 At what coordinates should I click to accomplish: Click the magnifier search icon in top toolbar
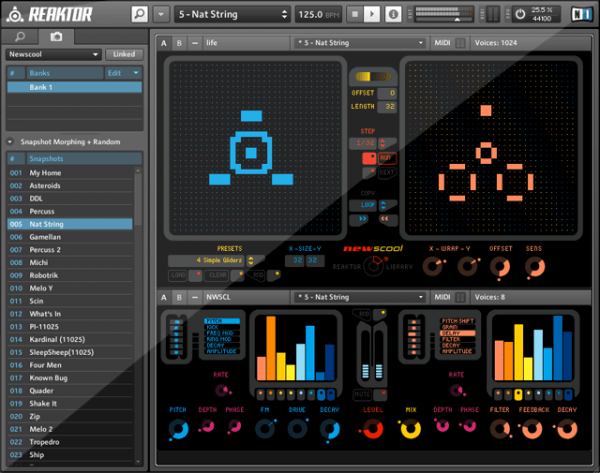tap(140, 15)
